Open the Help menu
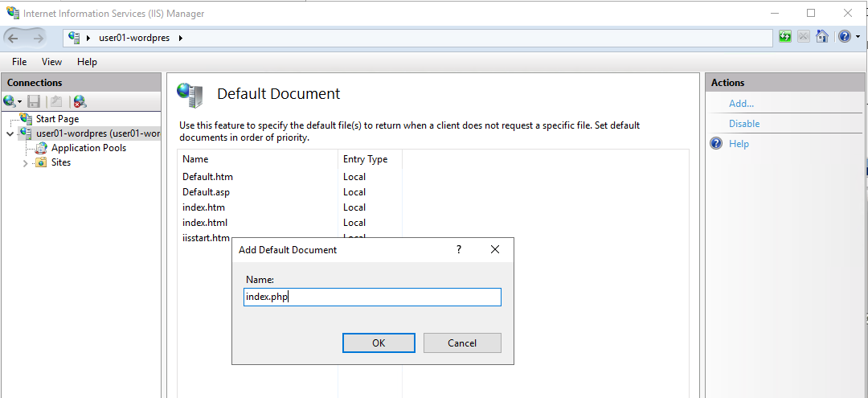Image resolution: width=868 pixels, height=398 pixels. pyautogui.click(x=87, y=62)
